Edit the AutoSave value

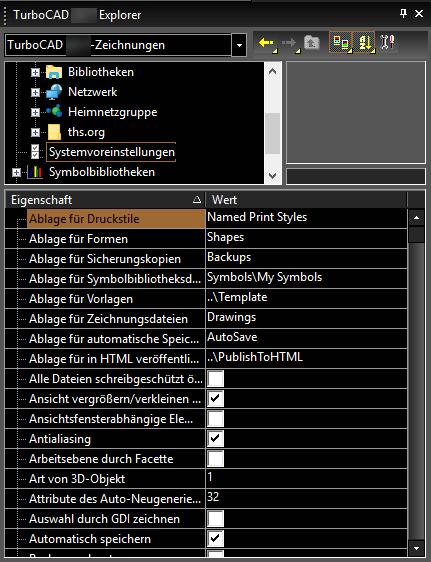(x=306, y=339)
